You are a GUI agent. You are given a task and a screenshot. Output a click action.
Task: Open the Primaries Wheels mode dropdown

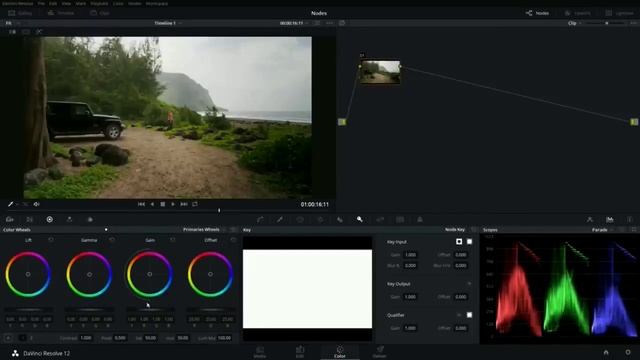click(203, 229)
